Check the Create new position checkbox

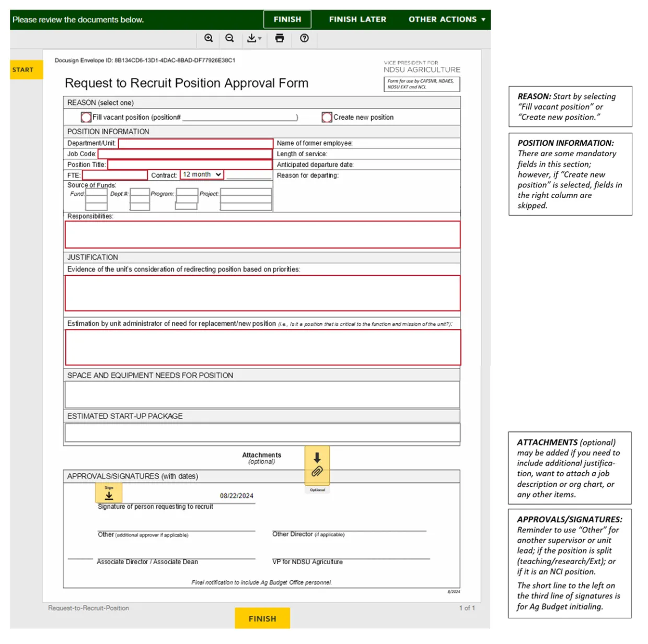point(327,117)
